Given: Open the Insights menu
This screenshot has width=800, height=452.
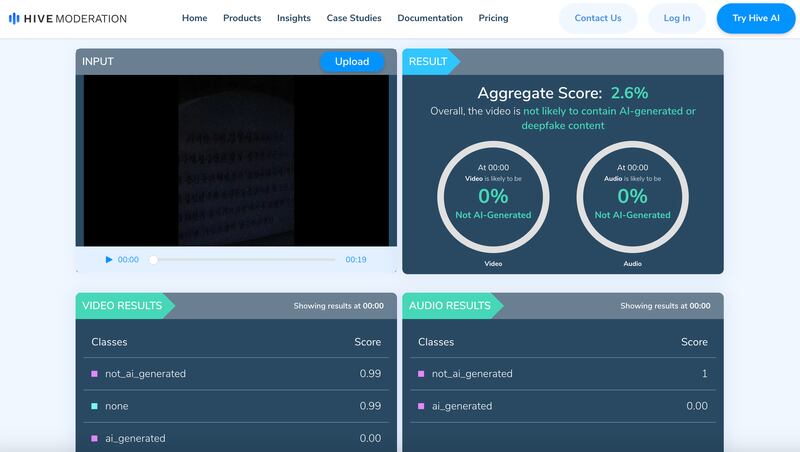Looking at the screenshot, I should pos(293,18).
